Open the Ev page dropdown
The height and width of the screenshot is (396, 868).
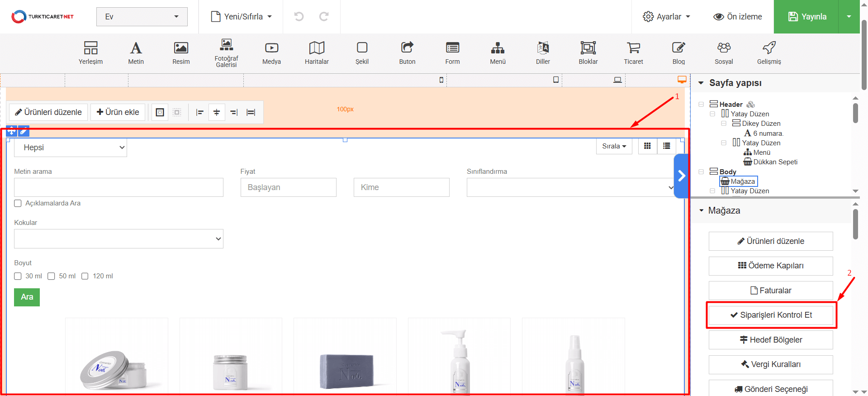pyautogui.click(x=142, y=17)
